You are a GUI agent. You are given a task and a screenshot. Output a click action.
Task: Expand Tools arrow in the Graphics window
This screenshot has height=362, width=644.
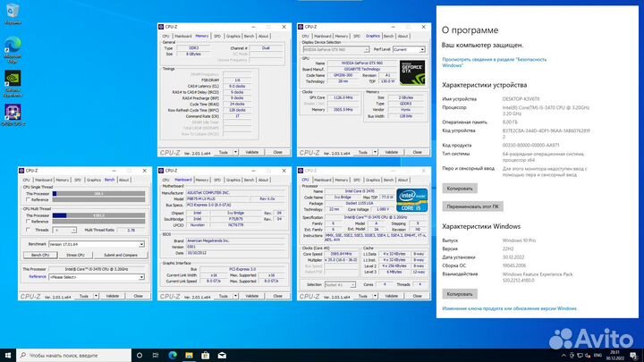(375, 152)
